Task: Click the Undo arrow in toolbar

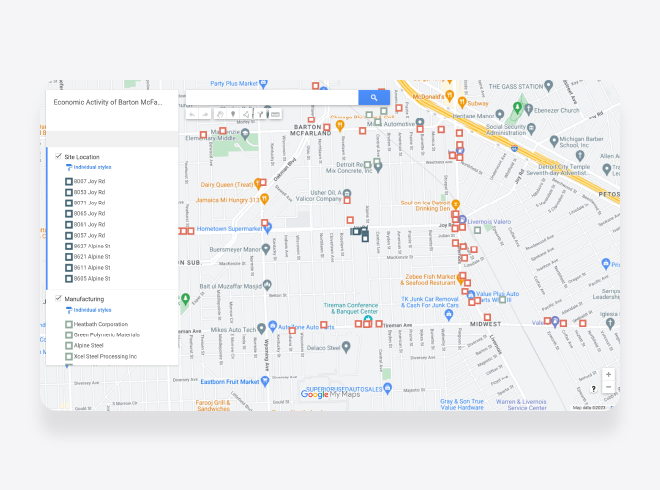Action: pos(192,115)
